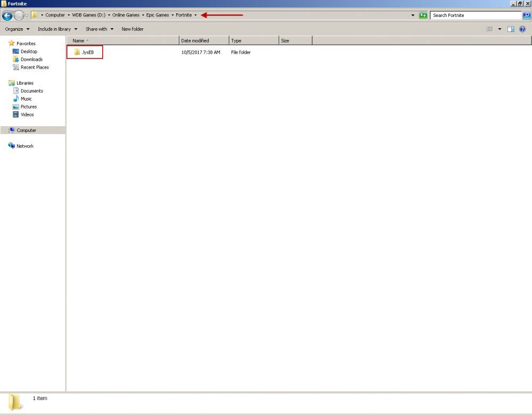The width and height of the screenshot is (532, 415).
Task: Refresh the view with the green refresh icon
Action: [x=423, y=15]
